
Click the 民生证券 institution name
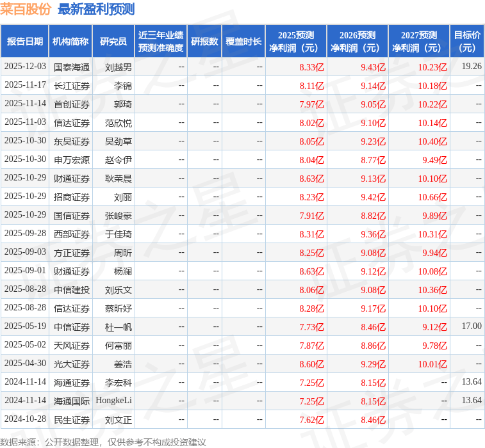click(72, 420)
